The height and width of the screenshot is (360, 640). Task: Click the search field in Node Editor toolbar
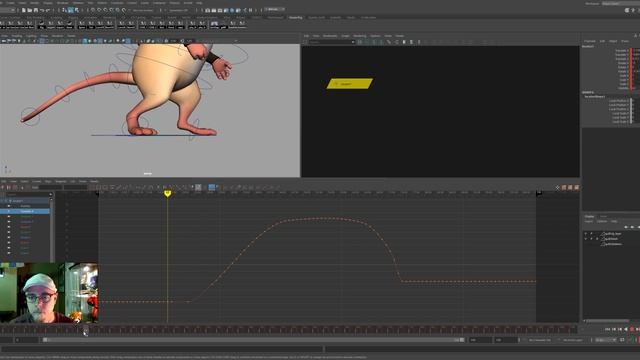(x=331, y=42)
